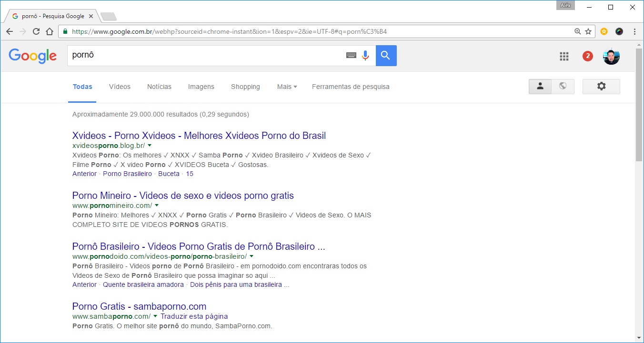Start voice search with the microphone icon
This screenshot has height=343, width=644.
tap(365, 56)
